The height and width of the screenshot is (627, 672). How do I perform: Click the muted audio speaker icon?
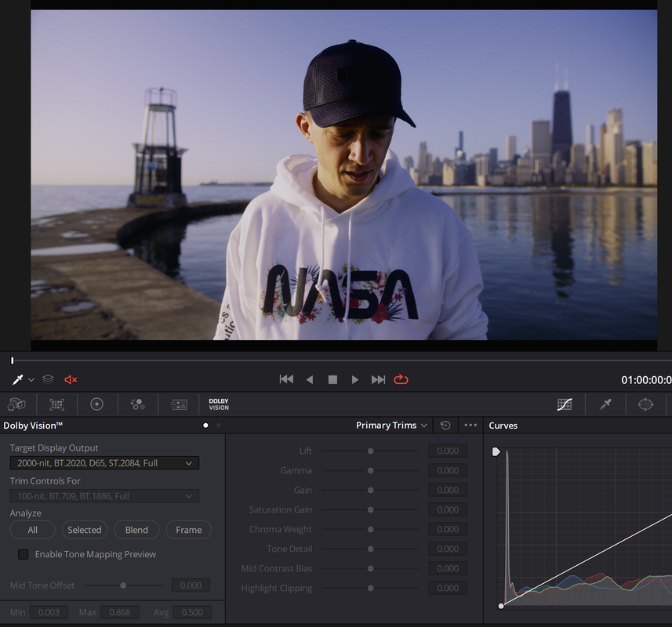tap(71, 379)
